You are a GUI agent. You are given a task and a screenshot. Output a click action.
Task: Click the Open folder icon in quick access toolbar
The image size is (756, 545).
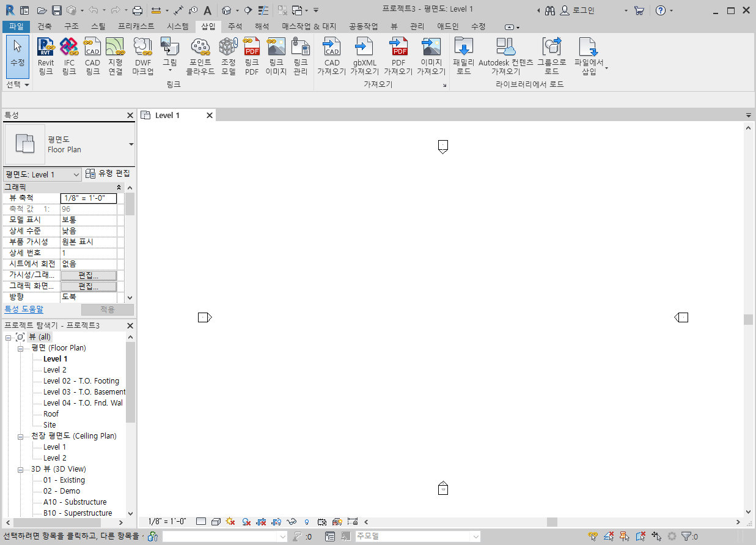pos(42,10)
